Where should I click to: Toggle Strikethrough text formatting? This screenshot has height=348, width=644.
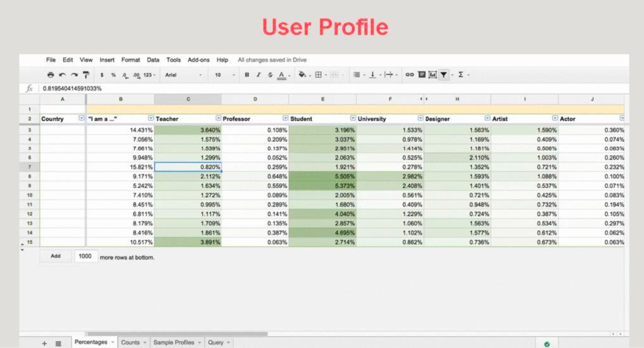point(270,75)
